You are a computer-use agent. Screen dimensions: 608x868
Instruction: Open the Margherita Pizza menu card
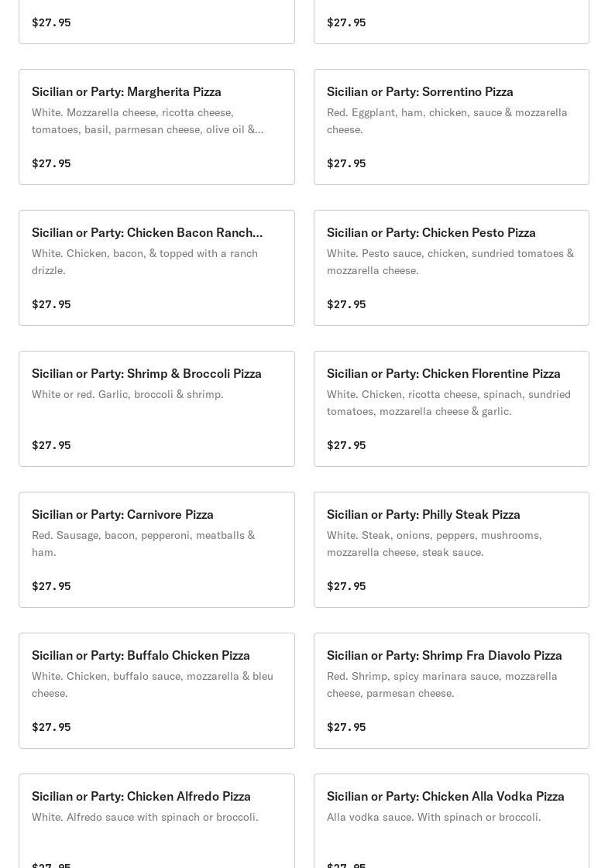point(156,127)
